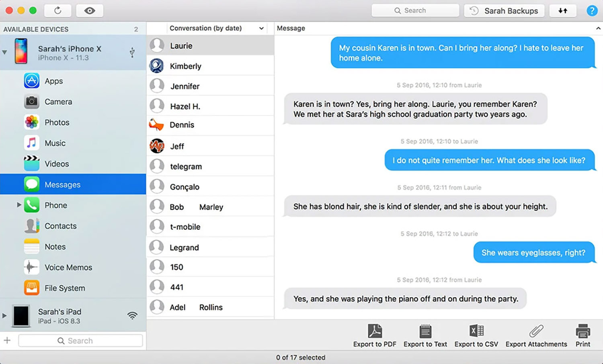
Task: Select the Music section
Action: pyautogui.click(x=55, y=143)
